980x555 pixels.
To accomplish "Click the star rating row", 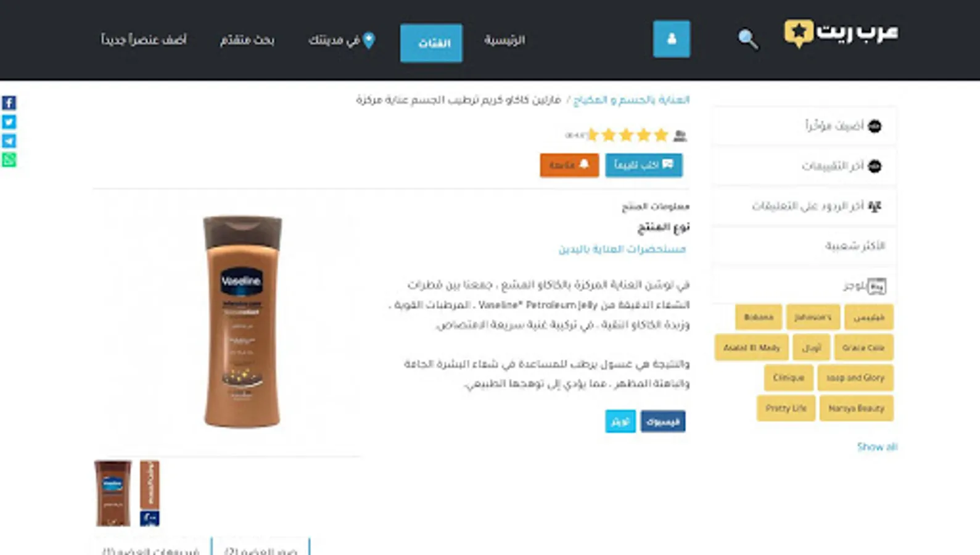I will [627, 135].
